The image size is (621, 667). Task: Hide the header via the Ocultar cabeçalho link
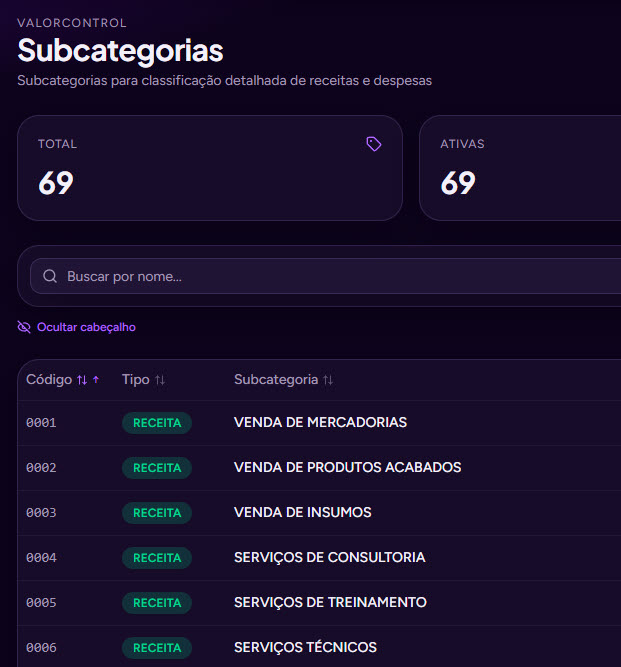click(77, 327)
